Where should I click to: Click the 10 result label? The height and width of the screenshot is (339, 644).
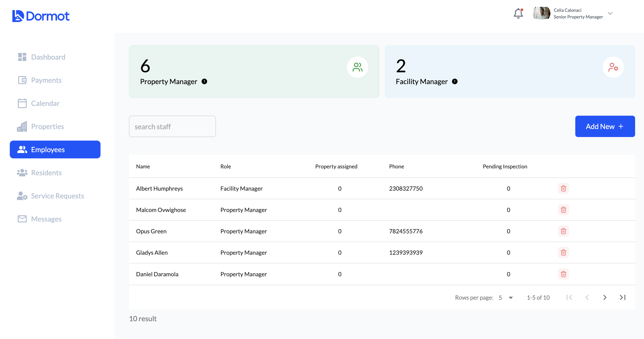[x=143, y=319]
